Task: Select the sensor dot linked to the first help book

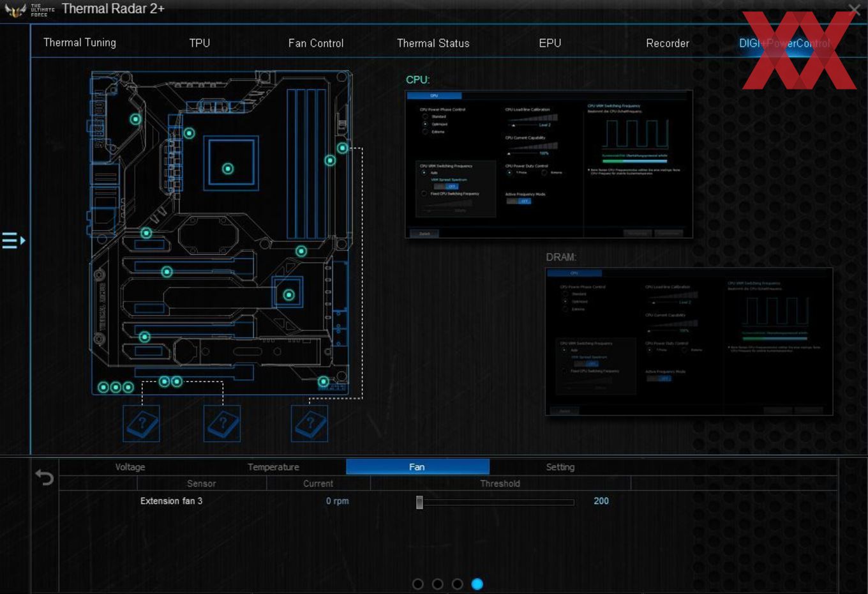Action: click(x=164, y=381)
